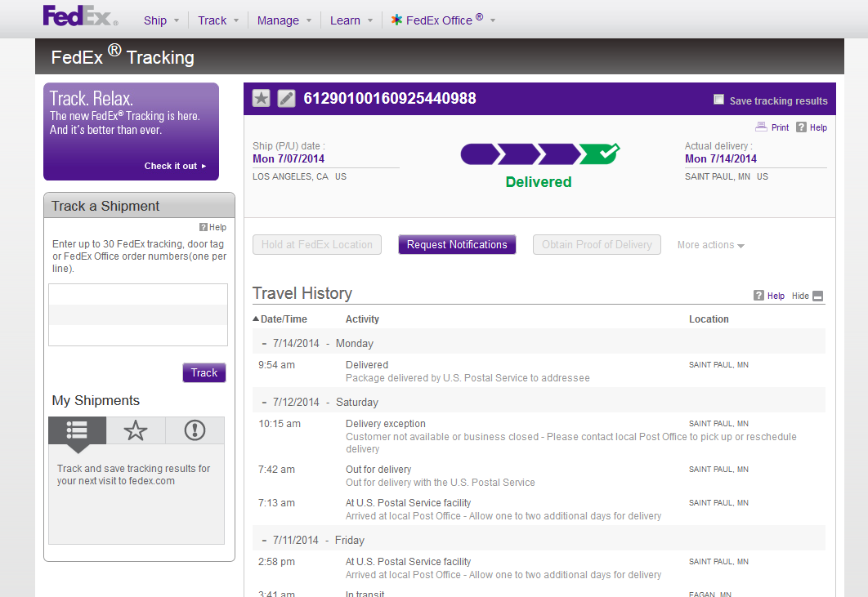Viewport: 868px width, 597px height.
Task: Expand the Manage dropdown arrow
Action: 309,20
